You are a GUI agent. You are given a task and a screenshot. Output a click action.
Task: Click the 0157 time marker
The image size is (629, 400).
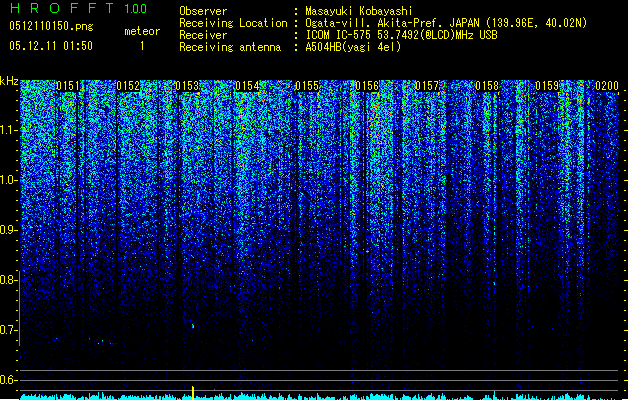pos(427,86)
